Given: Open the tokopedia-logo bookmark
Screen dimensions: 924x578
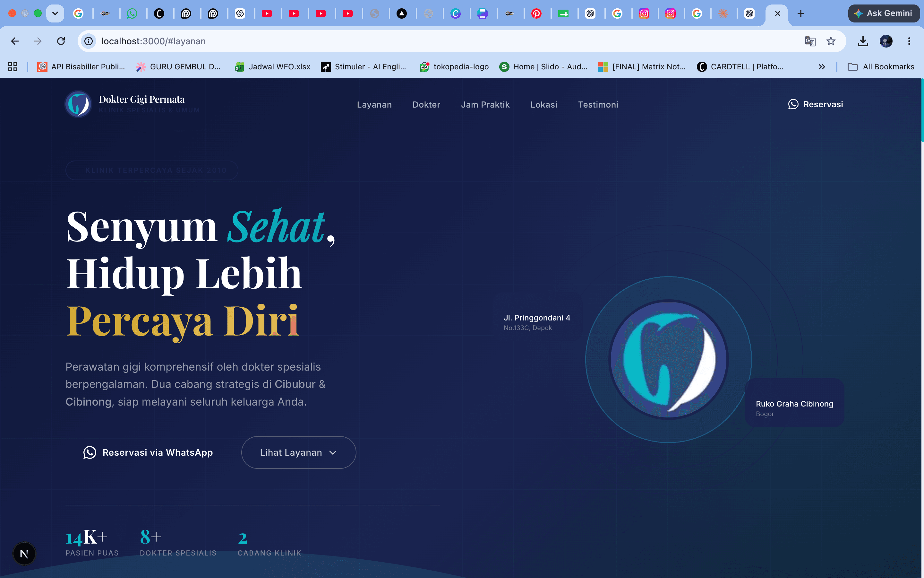Looking at the screenshot, I should pos(454,66).
